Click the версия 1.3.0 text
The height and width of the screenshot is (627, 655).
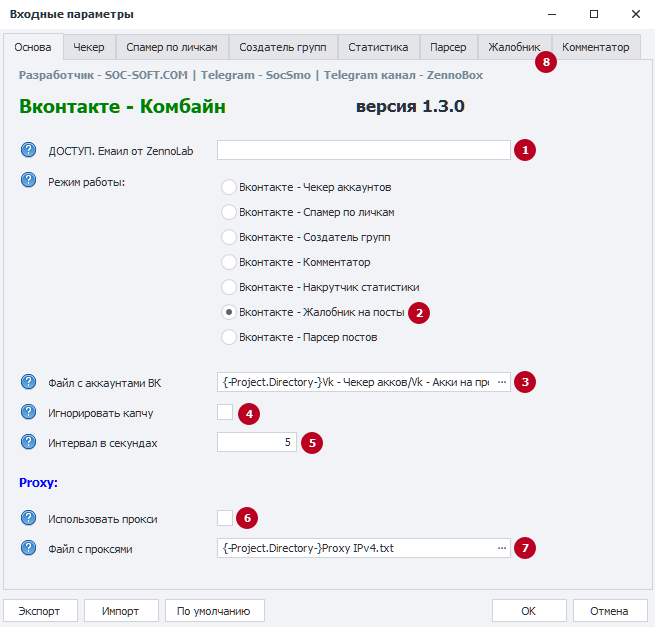coord(410,107)
